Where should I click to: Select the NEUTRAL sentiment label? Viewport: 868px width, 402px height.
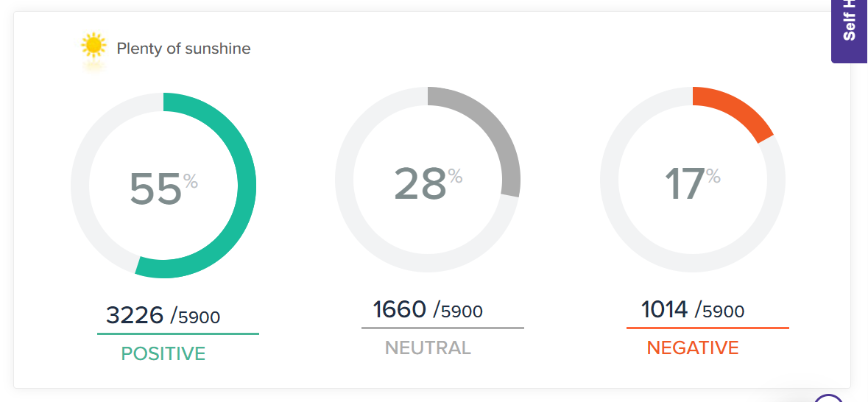(x=428, y=348)
